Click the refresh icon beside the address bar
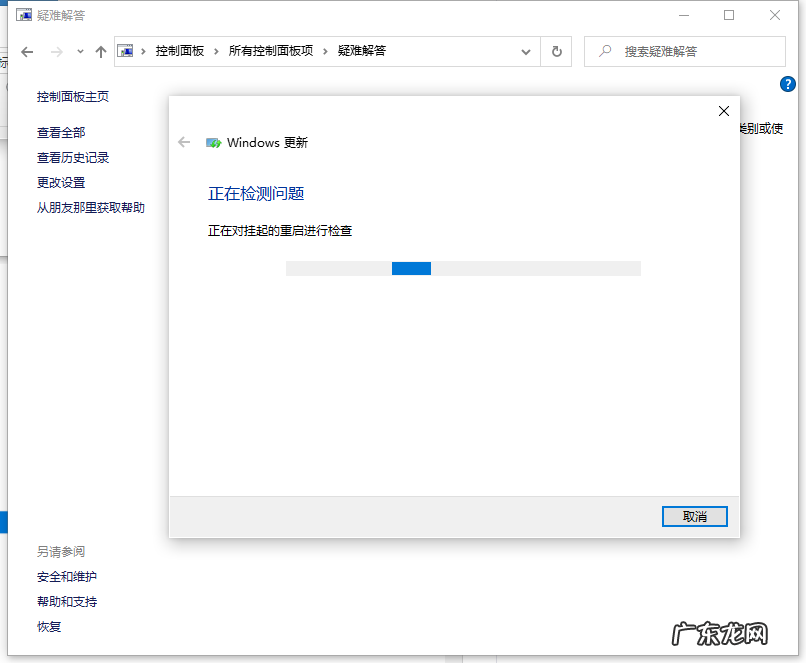 coord(557,51)
